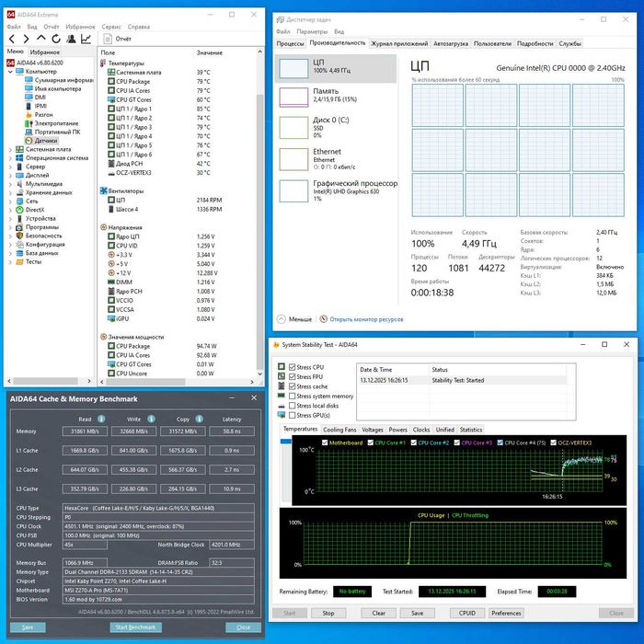Select Диск 0 (C:) in Task Manager
This screenshot has width=644, height=644.
[x=335, y=127]
